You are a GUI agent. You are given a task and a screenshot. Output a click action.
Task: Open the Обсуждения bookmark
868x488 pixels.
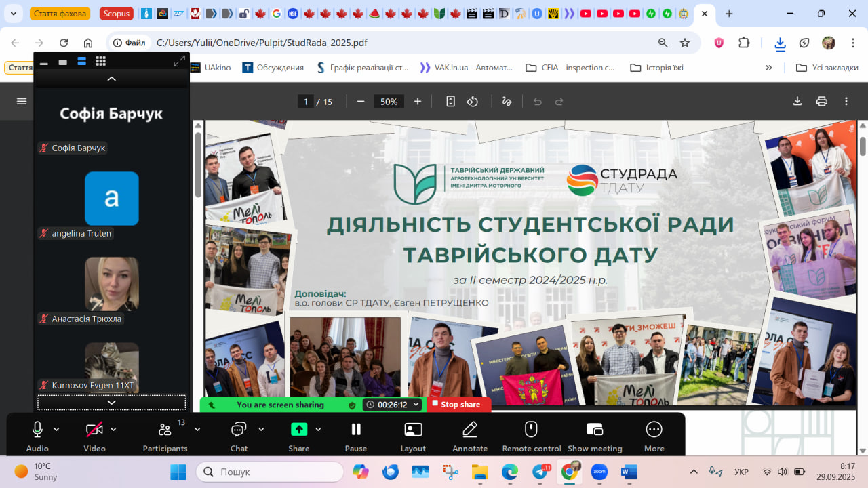click(x=273, y=68)
